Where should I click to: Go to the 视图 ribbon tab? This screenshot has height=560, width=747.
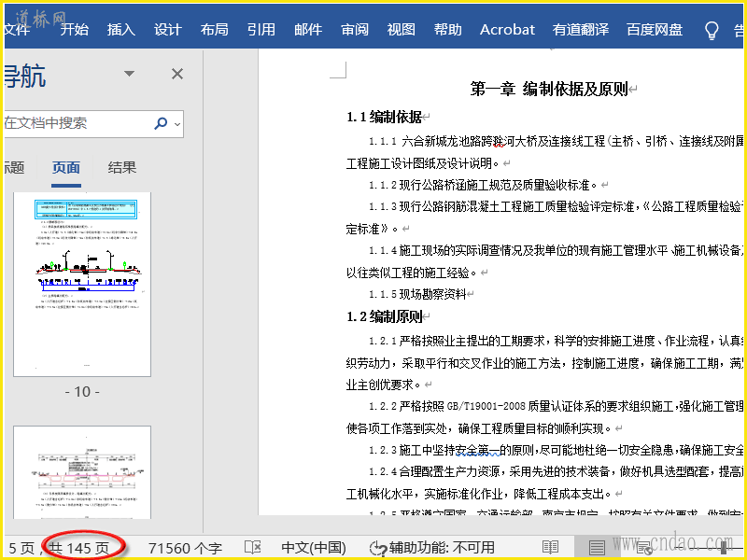click(402, 30)
